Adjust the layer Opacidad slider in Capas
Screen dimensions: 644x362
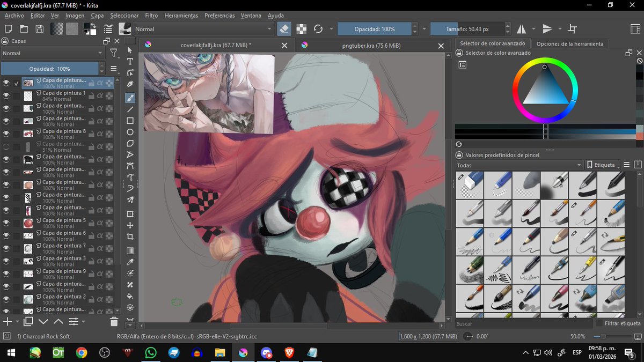click(49, 69)
